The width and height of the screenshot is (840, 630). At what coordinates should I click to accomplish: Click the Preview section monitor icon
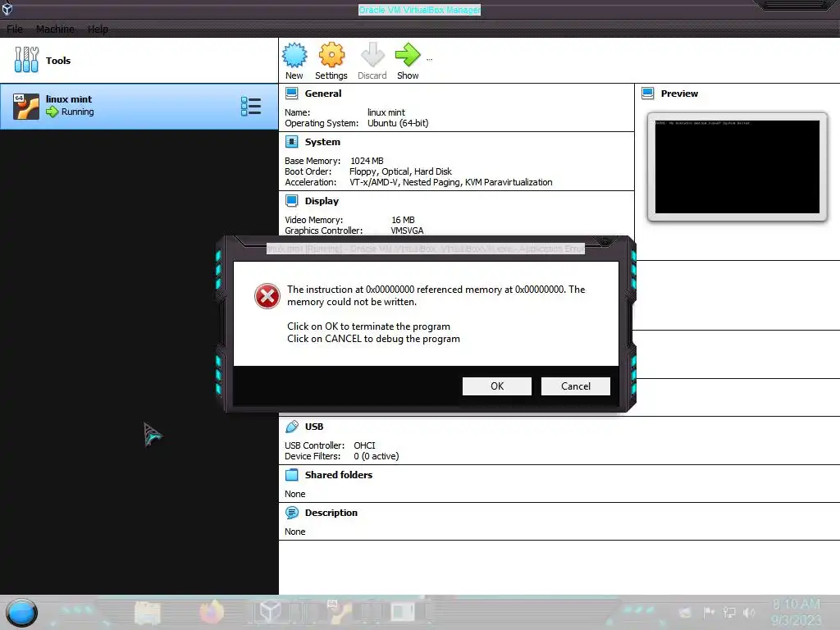coord(648,94)
